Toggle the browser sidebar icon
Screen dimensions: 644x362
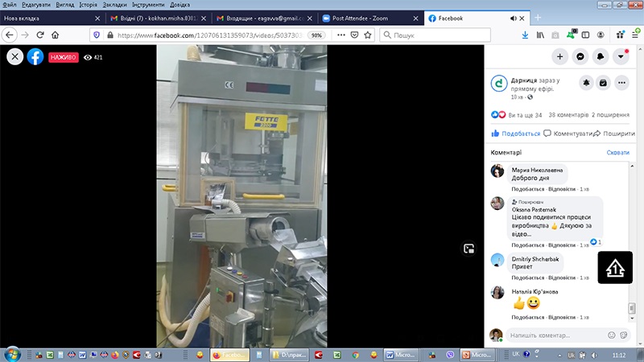coord(585,35)
